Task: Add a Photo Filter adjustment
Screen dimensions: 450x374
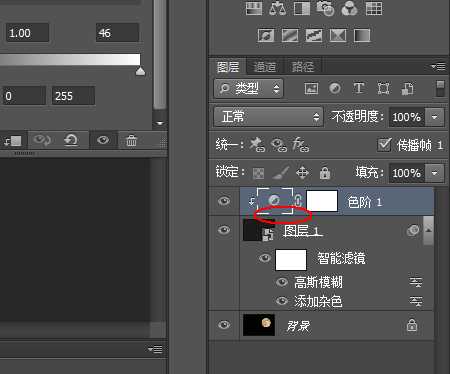Action: (x=325, y=9)
